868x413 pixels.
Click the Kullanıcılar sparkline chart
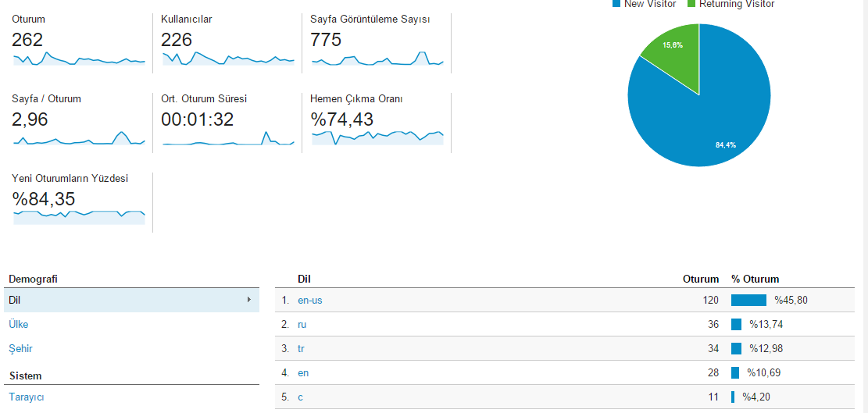229,59
